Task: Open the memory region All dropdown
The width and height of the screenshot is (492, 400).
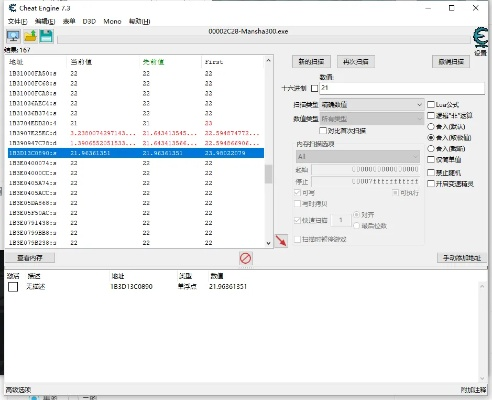Action: (x=358, y=157)
